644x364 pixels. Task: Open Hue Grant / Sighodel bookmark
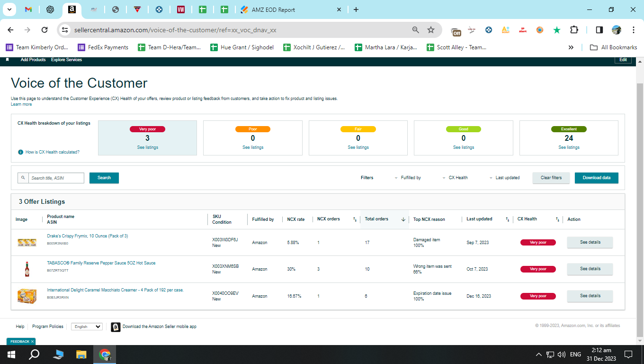coord(242,47)
